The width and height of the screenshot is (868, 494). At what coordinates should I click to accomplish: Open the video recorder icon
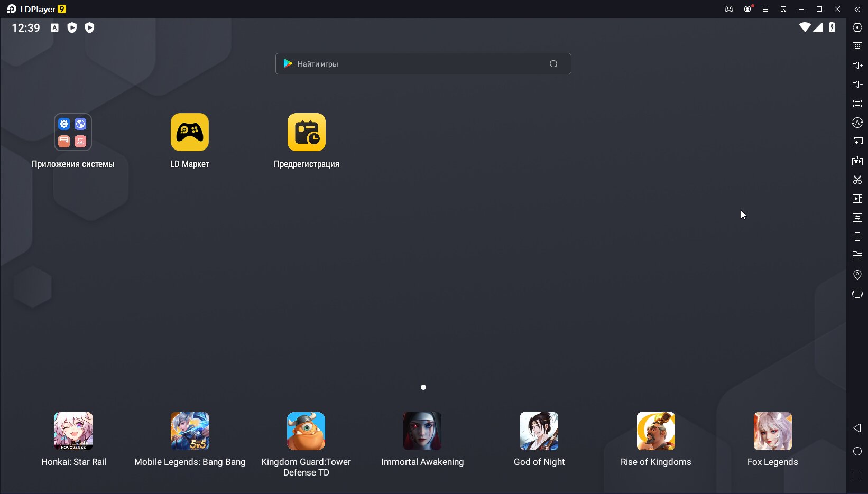click(857, 199)
